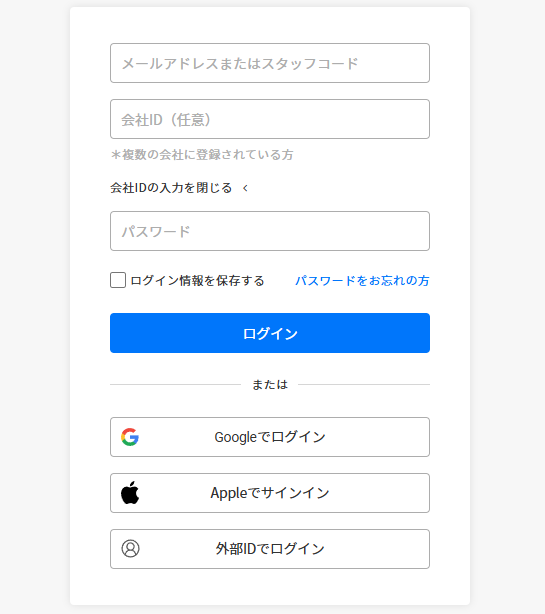Toggle the ログイン情報を保存する checkbox

click(x=118, y=280)
